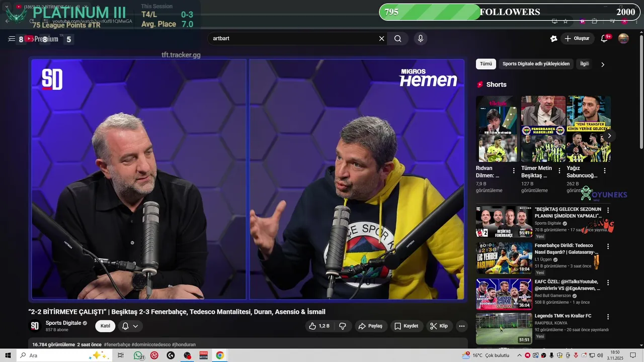Screen dimensions: 644x362
Task: Open options for the Yağız Sabuncuoğlu short
Action: 604,171
